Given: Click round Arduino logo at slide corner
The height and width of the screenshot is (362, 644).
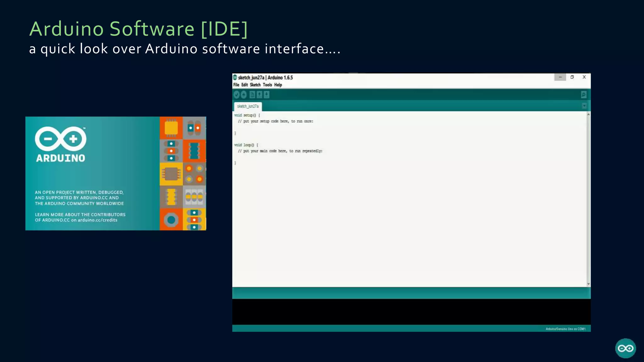Looking at the screenshot, I should (625, 348).
